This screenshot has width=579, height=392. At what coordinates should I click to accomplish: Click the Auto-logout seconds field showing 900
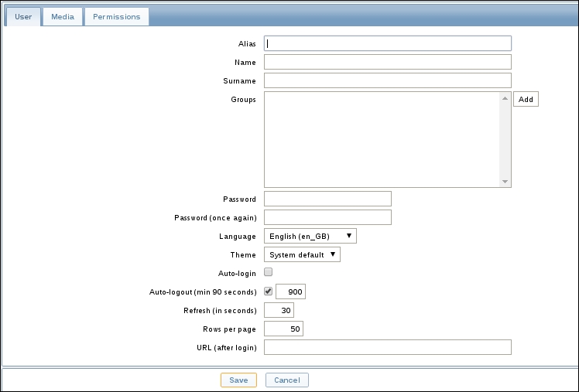[x=291, y=291]
